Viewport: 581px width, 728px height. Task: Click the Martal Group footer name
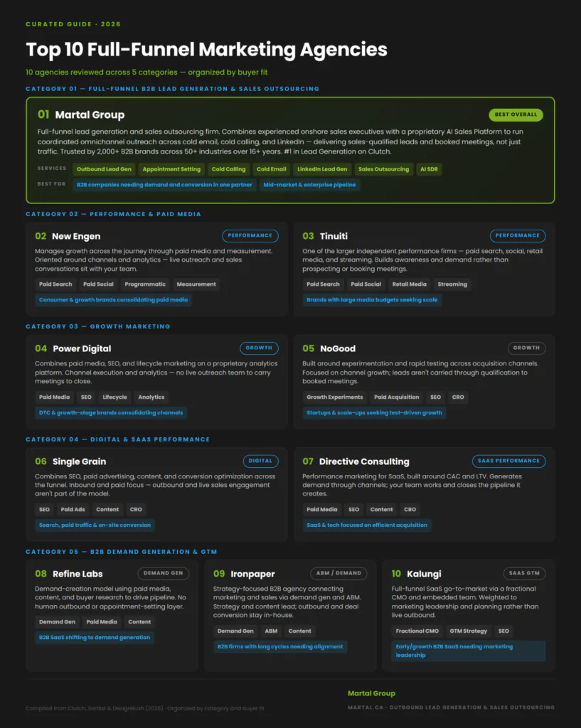pos(371,694)
